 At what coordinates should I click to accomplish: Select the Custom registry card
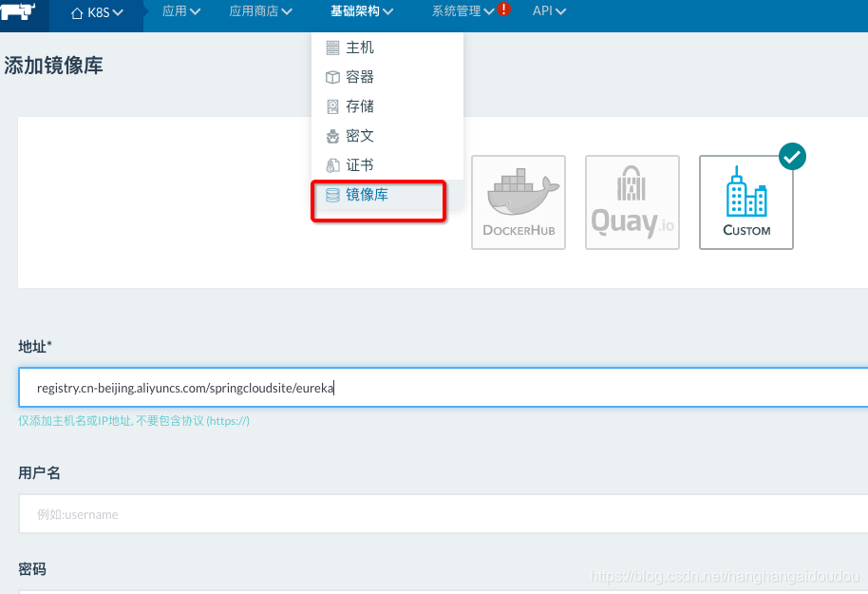coord(746,202)
